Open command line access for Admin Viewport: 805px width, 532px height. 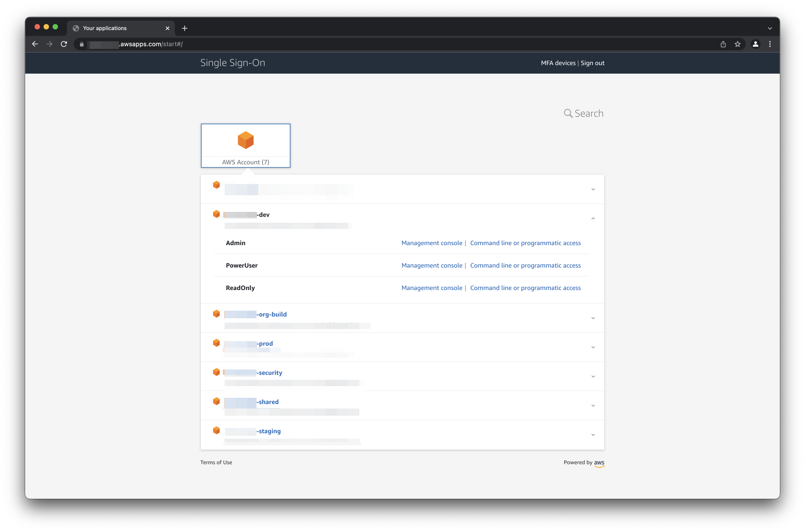526,243
